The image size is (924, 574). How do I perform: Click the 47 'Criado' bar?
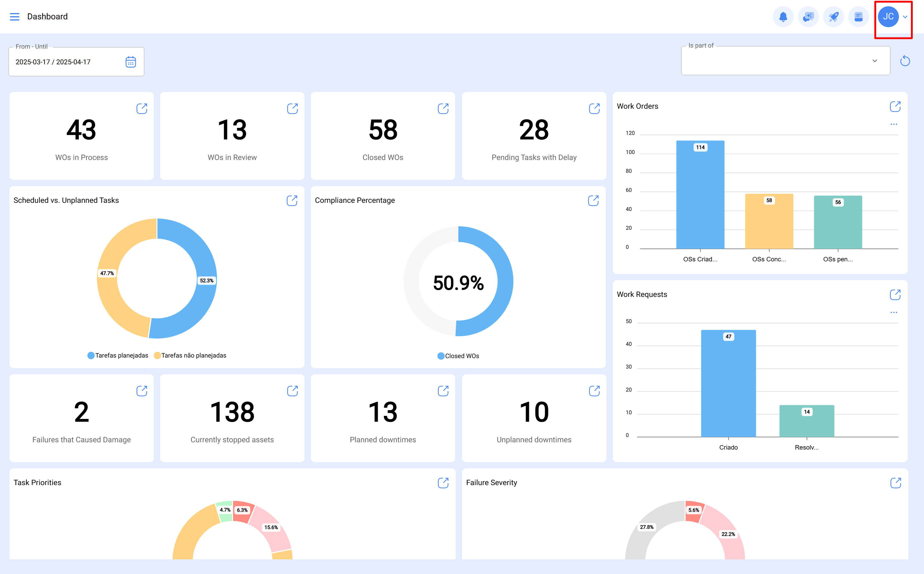[x=728, y=383]
